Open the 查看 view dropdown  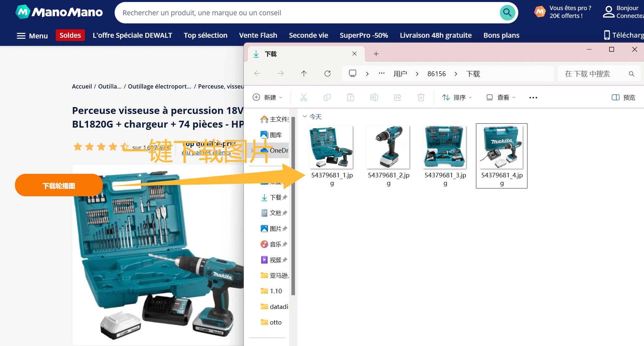pyautogui.click(x=501, y=97)
